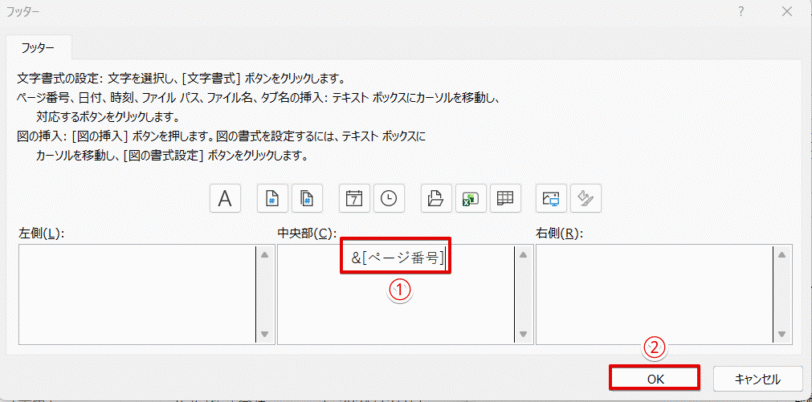Open the grayed Format Picture icon

coord(586,198)
